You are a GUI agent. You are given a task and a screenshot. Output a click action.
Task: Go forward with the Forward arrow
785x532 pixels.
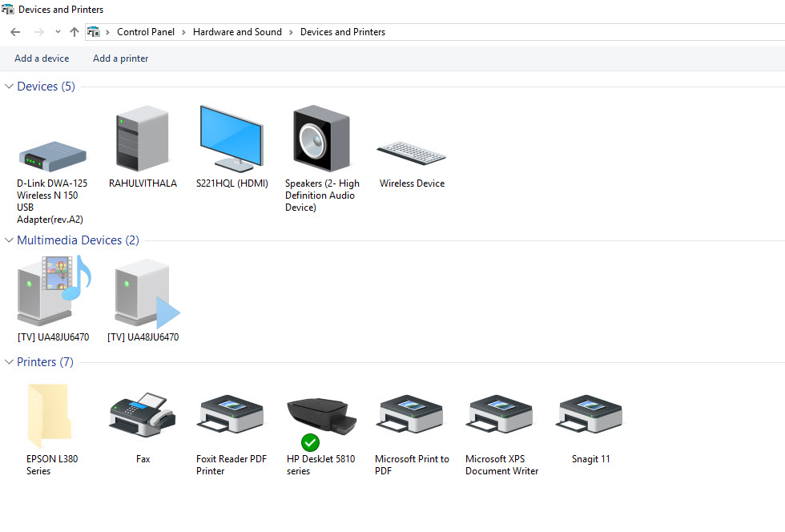tap(38, 32)
